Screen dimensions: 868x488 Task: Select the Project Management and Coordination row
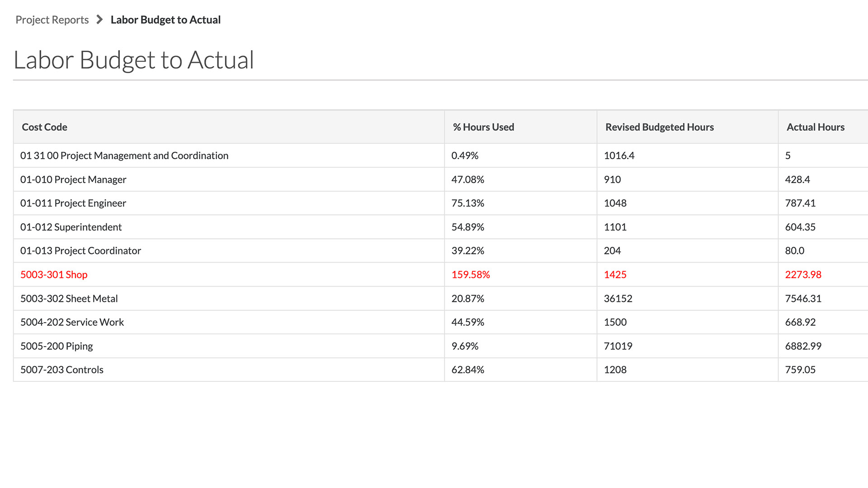tap(125, 155)
